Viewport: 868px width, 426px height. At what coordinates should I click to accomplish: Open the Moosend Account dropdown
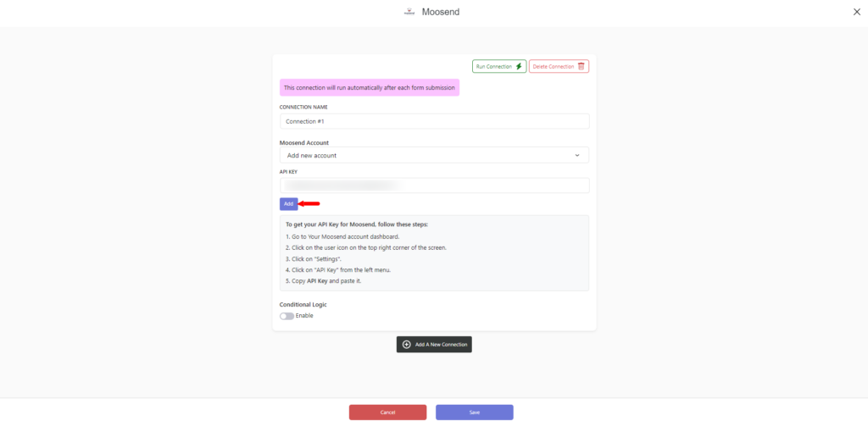(434, 156)
